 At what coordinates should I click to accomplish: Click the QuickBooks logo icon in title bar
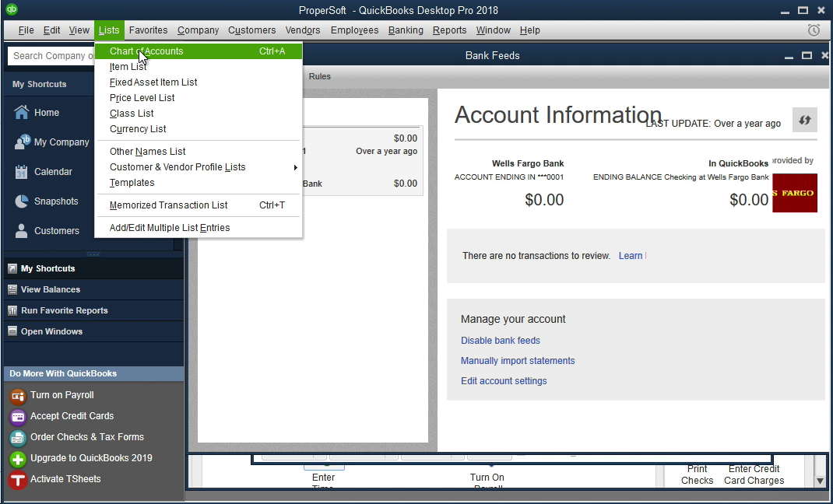[x=11, y=9]
